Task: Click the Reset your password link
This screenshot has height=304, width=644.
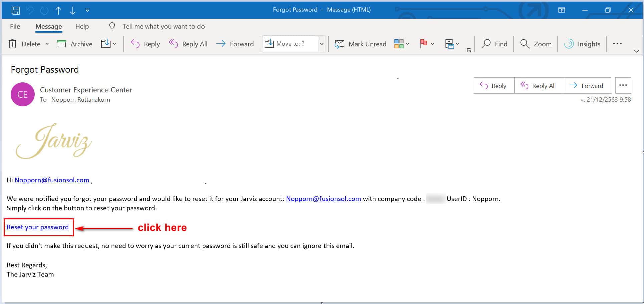Action: click(x=38, y=227)
